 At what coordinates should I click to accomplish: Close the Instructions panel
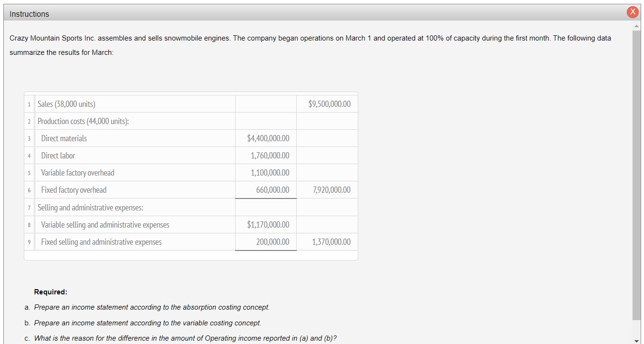(633, 12)
